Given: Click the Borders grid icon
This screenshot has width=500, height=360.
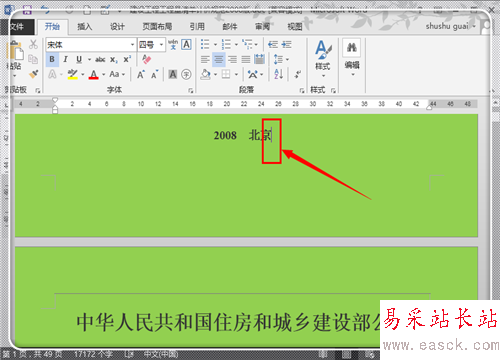Looking at the screenshot, I should tap(226, 74).
